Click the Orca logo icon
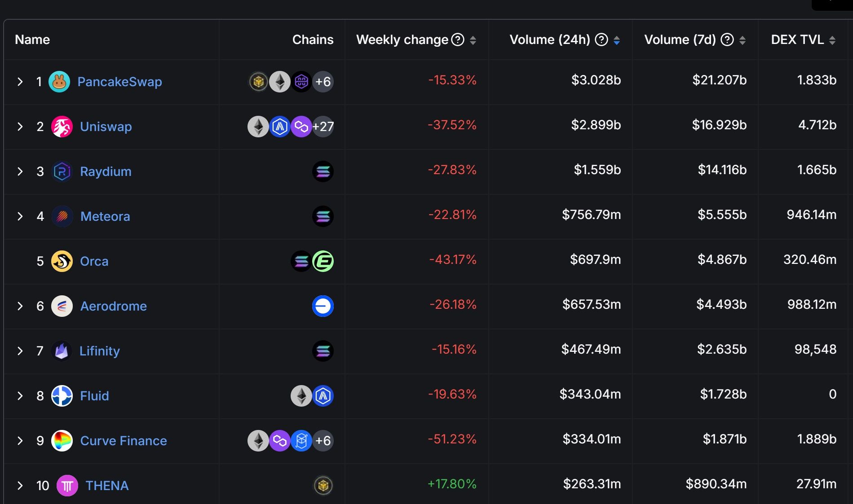 pyautogui.click(x=62, y=261)
